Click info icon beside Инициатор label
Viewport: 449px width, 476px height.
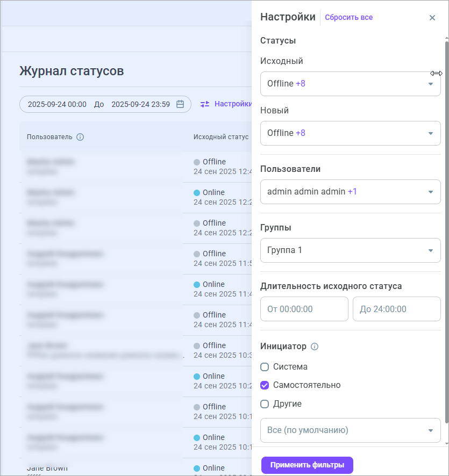coord(315,347)
